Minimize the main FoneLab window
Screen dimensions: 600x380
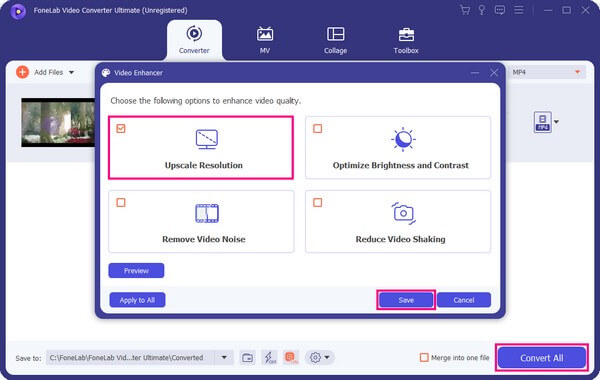click(548, 10)
